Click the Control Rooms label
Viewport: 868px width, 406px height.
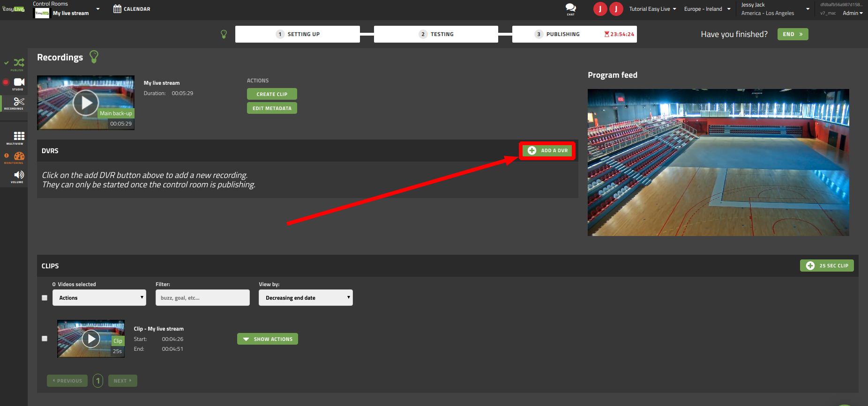tap(50, 4)
